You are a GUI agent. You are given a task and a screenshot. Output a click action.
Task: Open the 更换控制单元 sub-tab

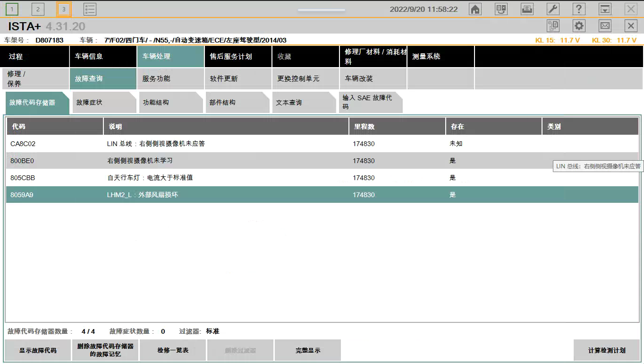(x=305, y=78)
